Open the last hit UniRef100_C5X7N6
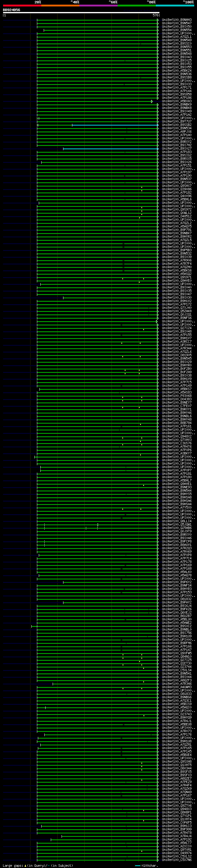The height and width of the screenshot is (868, 197). (177, 860)
